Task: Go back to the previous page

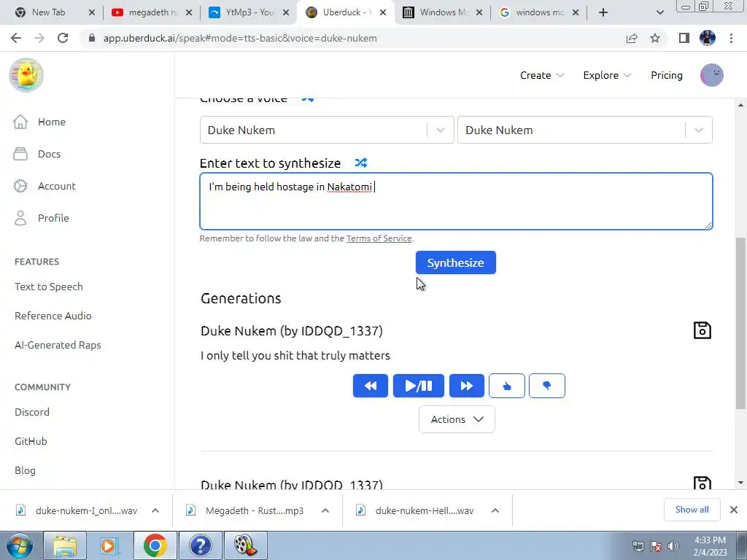Action: point(16,38)
